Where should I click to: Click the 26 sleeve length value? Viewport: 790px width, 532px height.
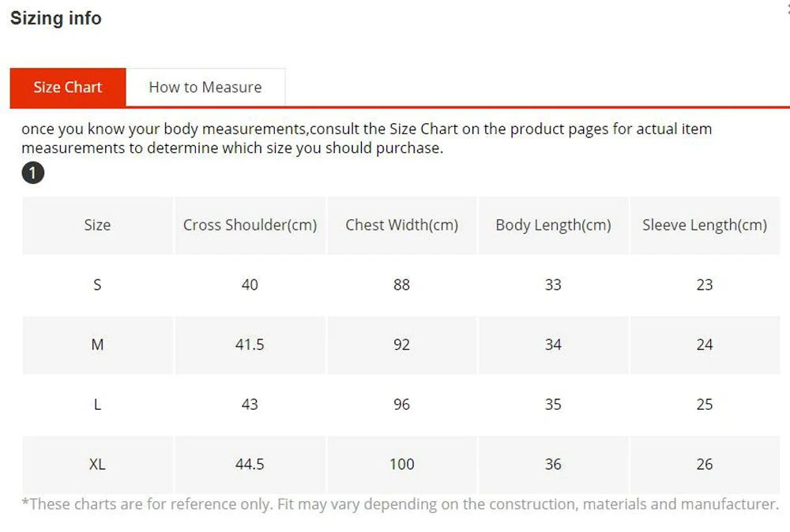pyautogui.click(x=705, y=464)
